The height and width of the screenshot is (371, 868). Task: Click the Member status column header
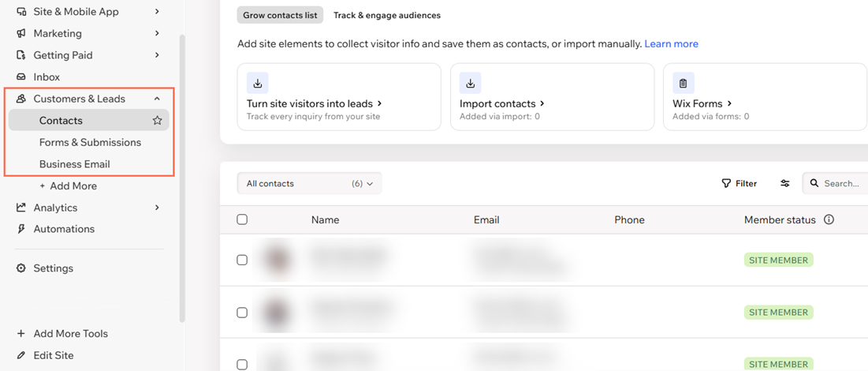(x=780, y=219)
